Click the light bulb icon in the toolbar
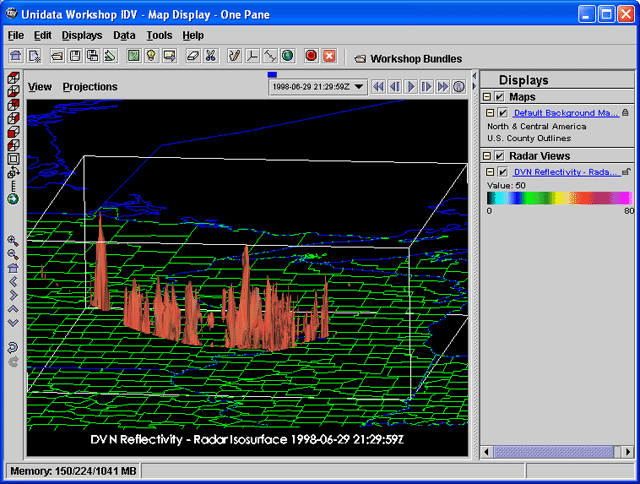Viewport: 640px width, 484px height. (151, 57)
